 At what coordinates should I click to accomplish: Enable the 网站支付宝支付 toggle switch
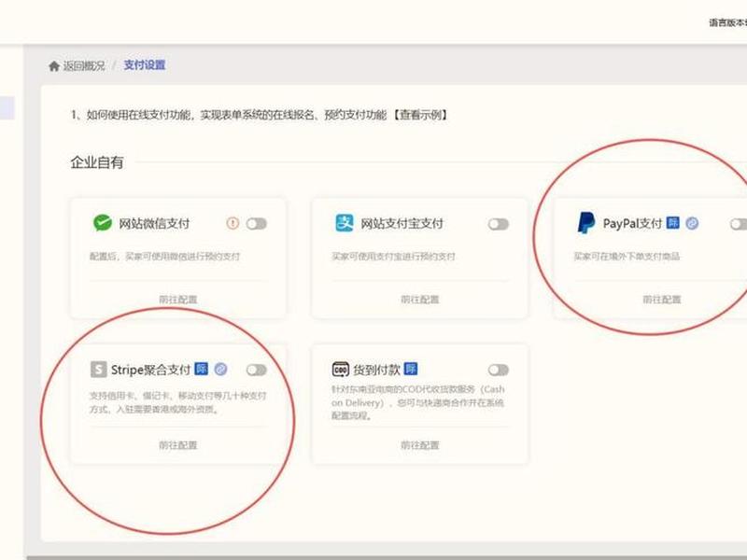coord(499,224)
